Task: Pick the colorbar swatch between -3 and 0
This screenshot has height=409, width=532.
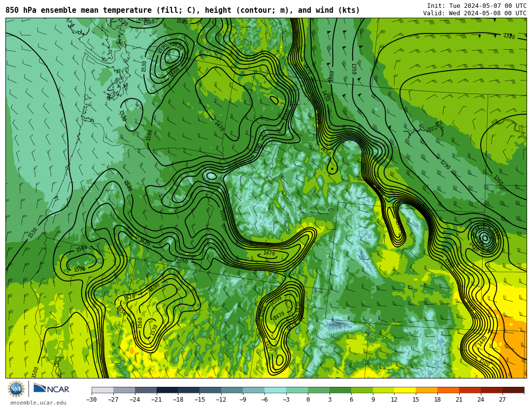Action: pyautogui.click(x=297, y=390)
